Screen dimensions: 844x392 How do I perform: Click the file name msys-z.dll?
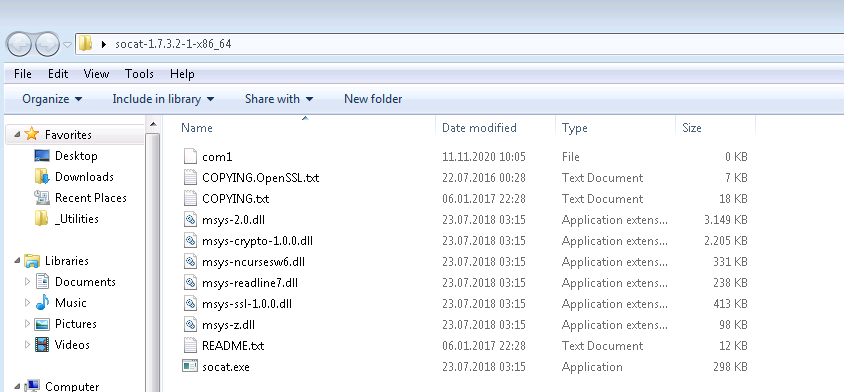click(228, 325)
